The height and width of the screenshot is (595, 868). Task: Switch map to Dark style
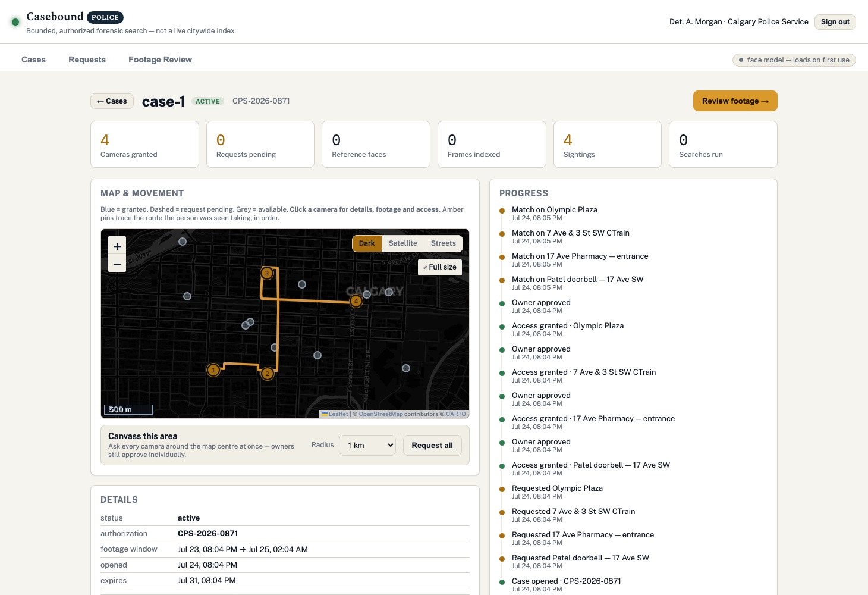coord(367,243)
